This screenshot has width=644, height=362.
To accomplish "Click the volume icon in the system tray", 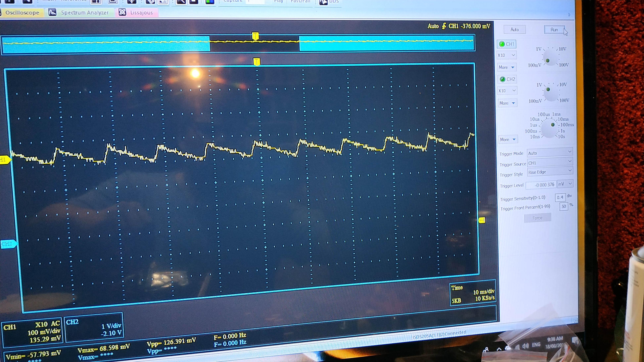I will pos(525,346).
